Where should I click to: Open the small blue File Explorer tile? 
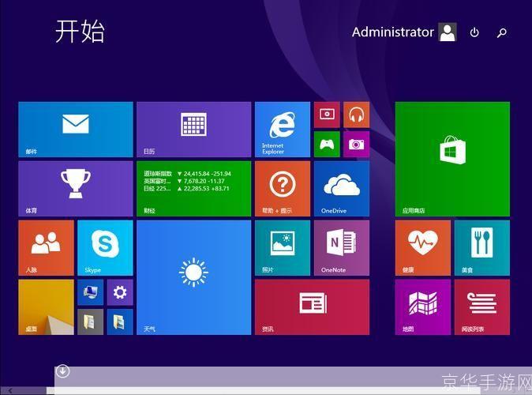[x=120, y=322]
